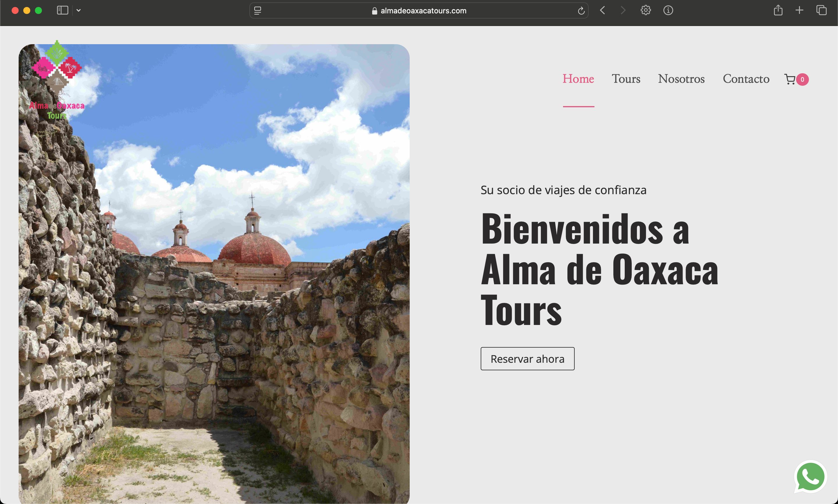838x504 pixels.
Task: Click the Alma de Oaxaca Tours logo
Action: [x=57, y=80]
